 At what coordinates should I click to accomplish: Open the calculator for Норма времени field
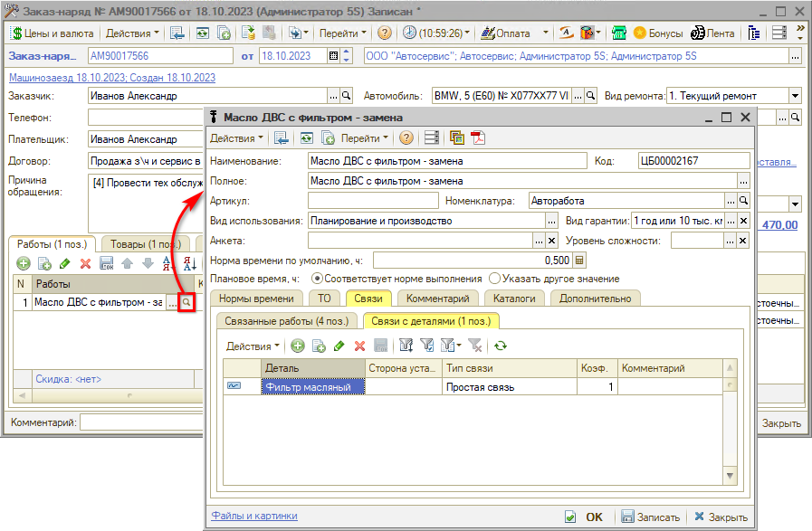click(579, 261)
